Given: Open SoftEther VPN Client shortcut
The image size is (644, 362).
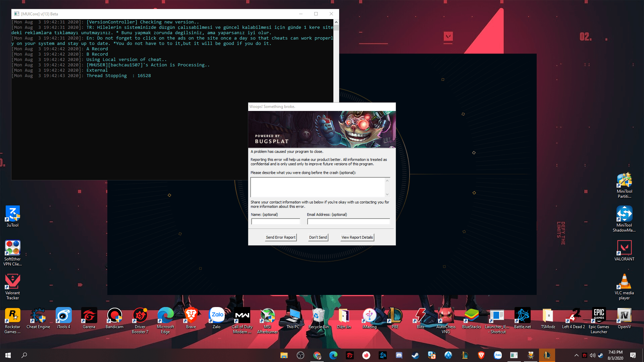Looking at the screenshot, I should tap(12, 253).
